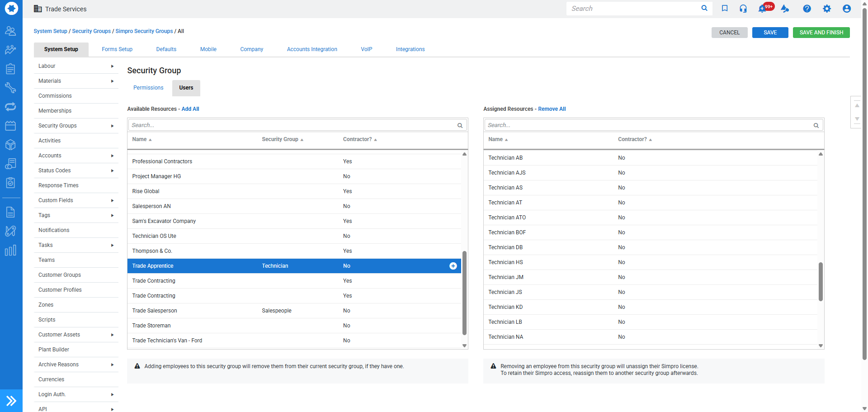868x412 pixels.
Task: Click the add icon on Trade Apprentice row
Action: pyautogui.click(x=453, y=266)
